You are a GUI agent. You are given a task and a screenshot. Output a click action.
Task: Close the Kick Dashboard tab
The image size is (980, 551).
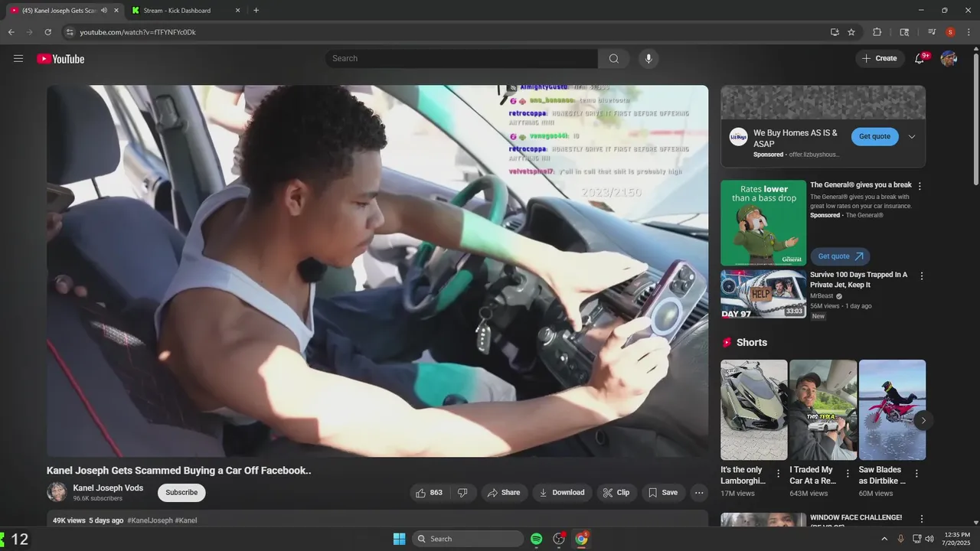(237, 11)
